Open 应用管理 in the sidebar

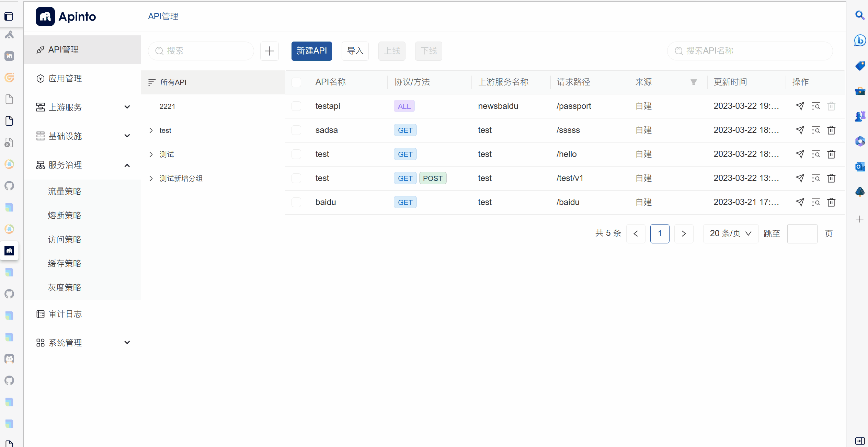[65, 79]
